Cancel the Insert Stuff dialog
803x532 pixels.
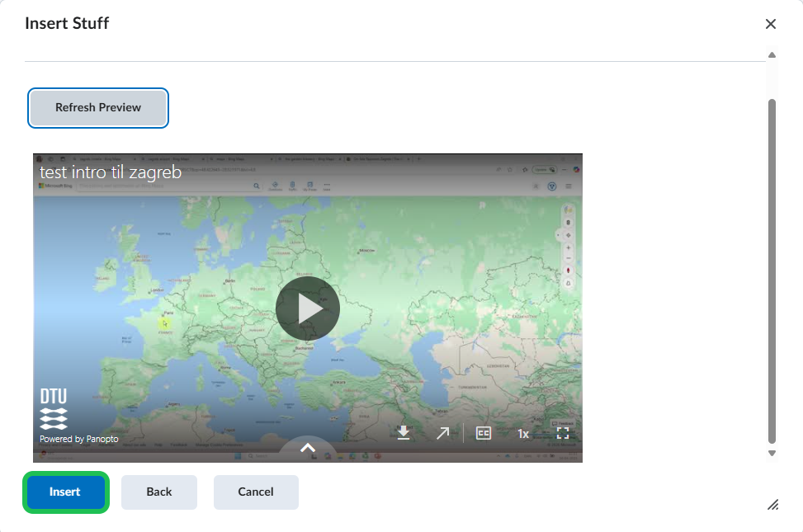(256, 492)
